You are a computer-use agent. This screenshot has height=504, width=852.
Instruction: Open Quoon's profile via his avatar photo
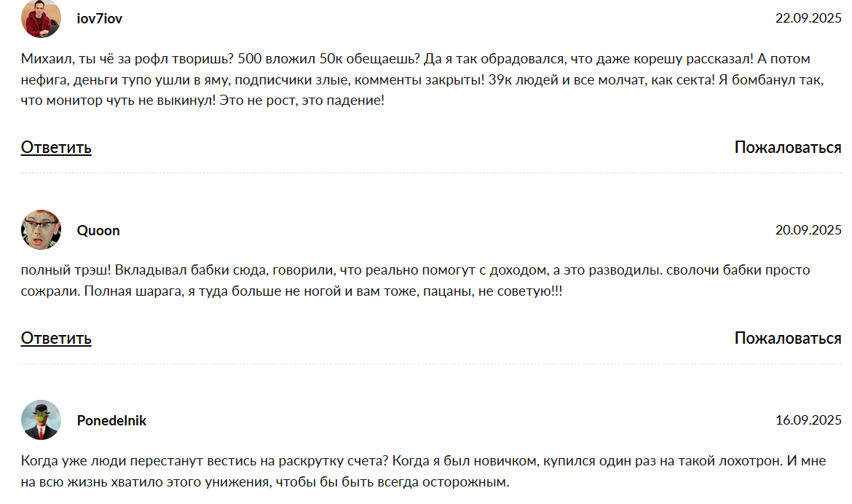(40, 229)
